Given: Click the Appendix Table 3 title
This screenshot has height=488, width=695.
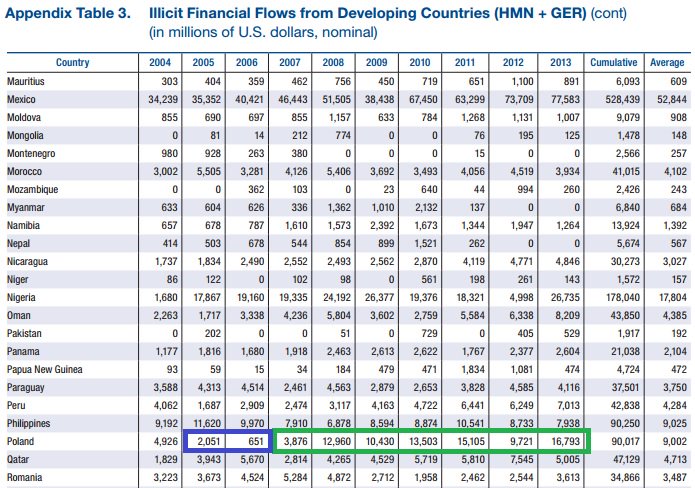Looking at the screenshot, I should coord(68,13).
